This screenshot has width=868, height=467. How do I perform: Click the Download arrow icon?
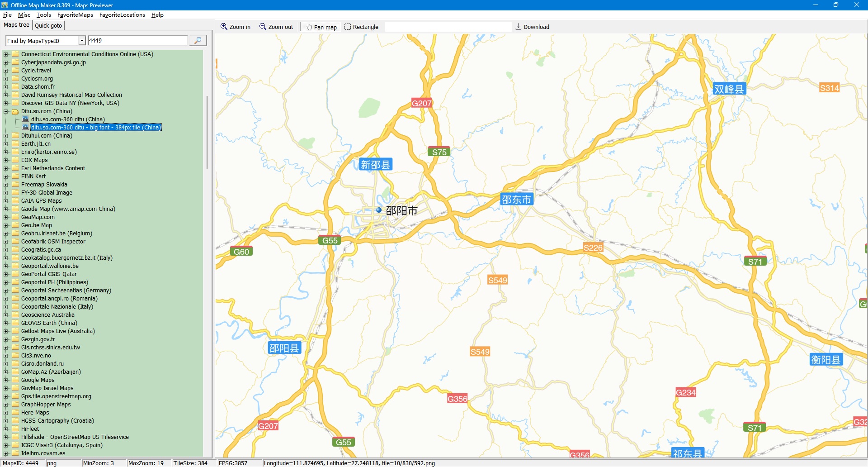519,27
